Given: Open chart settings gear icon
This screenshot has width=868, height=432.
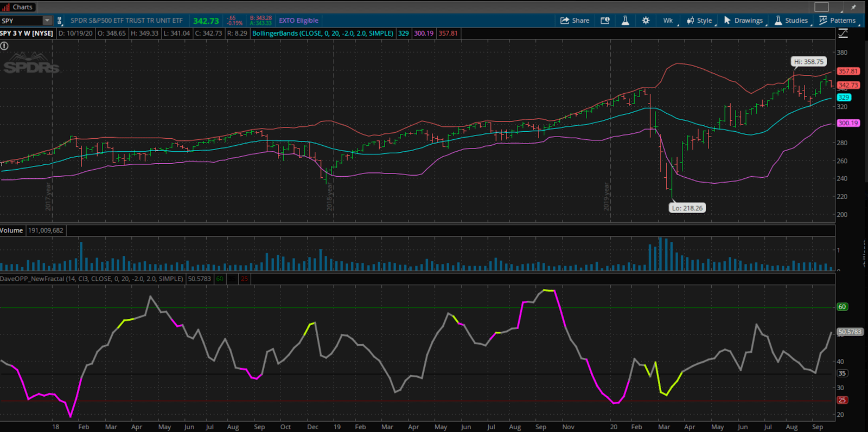Looking at the screenshot, I should 646,21.
